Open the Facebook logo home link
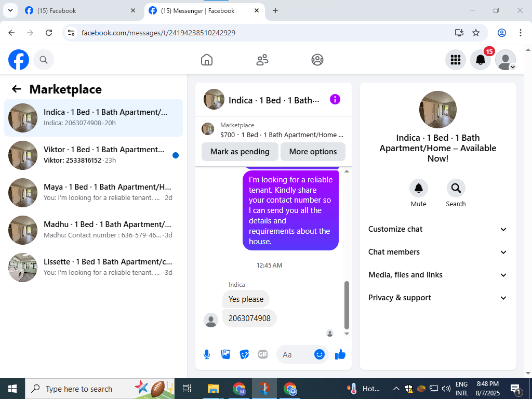Image resolution: width=532 pixels, height=399 pixels. [19, 60]
